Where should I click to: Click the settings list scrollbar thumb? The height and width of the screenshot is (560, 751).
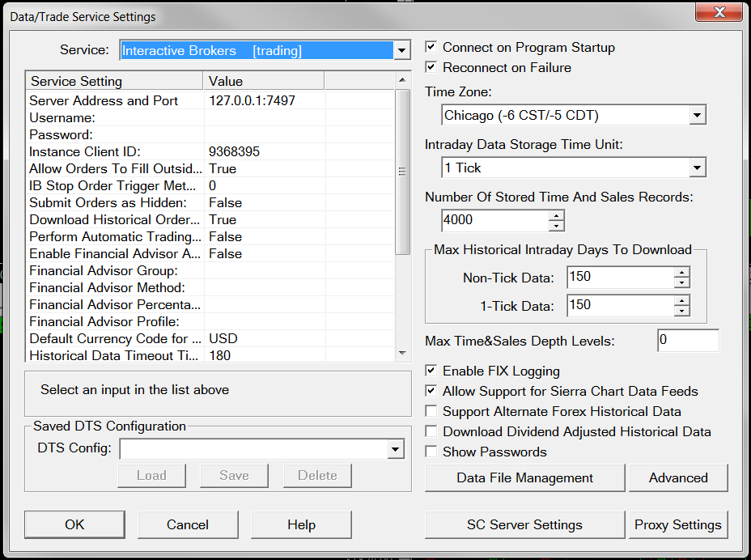tap(402, 172)
